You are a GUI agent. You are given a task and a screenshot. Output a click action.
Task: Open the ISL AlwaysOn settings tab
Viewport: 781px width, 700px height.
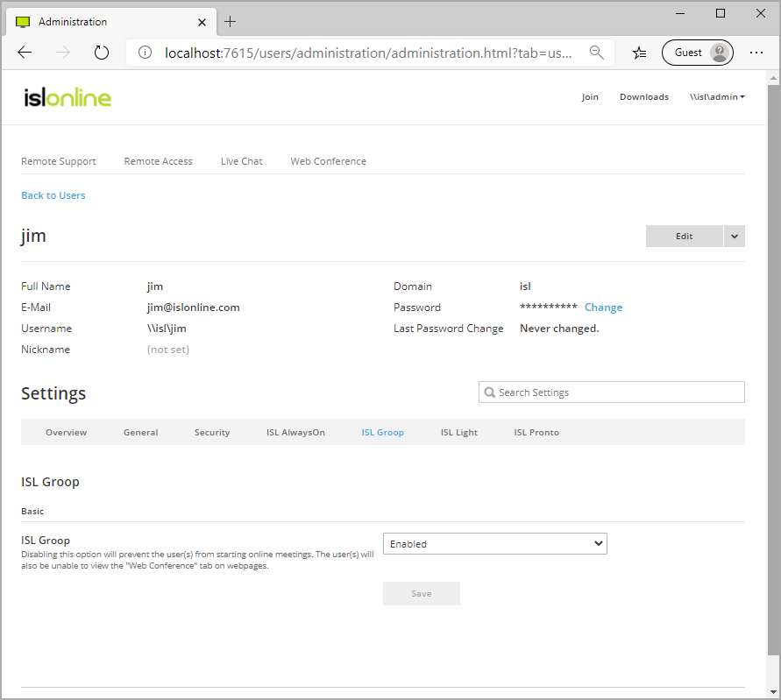coord(295,432)
